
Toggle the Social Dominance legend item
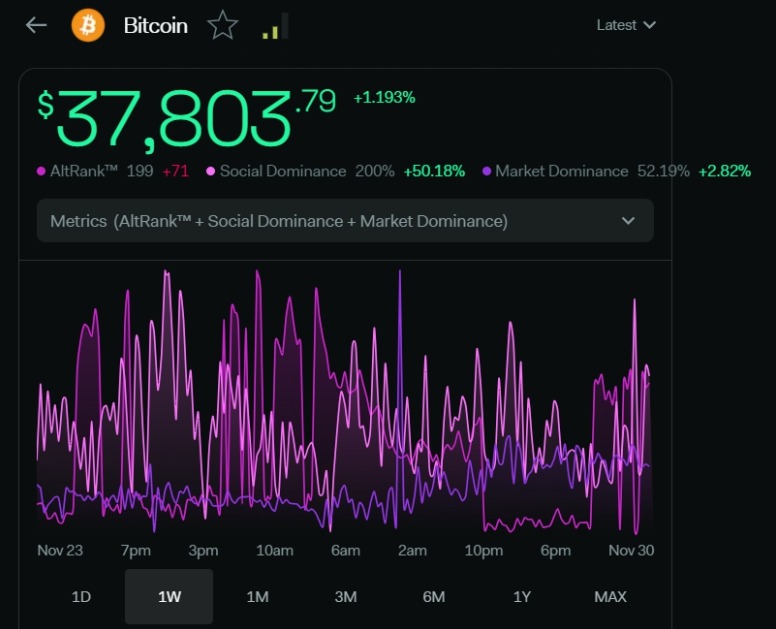point(282,171)
